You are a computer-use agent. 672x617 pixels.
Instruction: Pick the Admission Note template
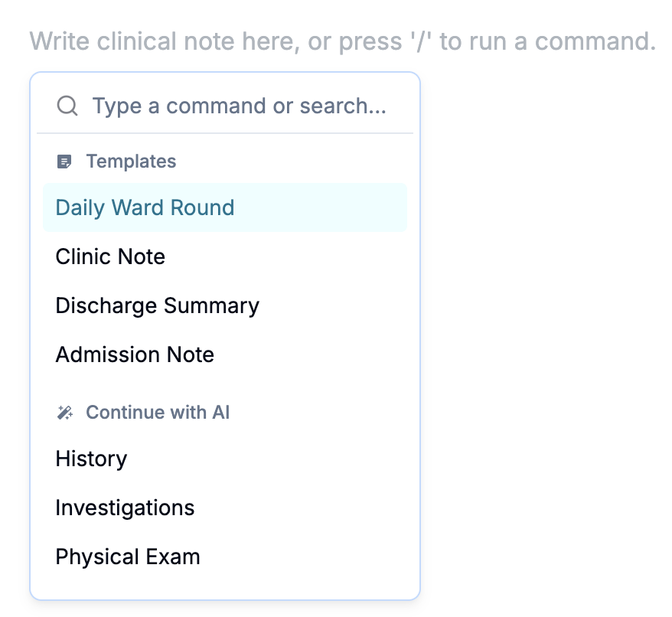pos(135,354)
